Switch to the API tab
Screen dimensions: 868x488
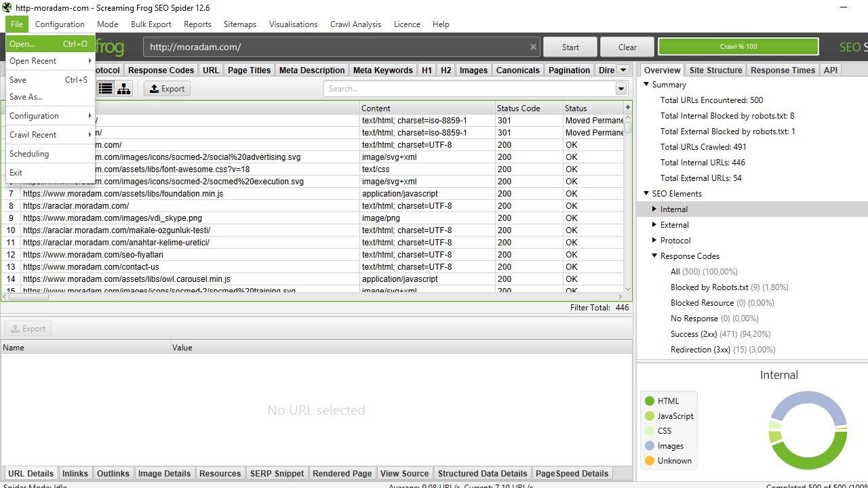(831, 70)
